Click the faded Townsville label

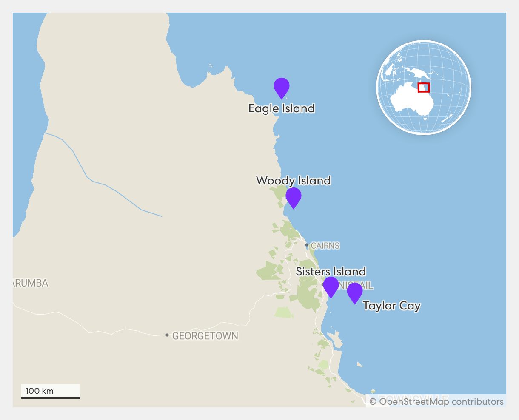[x=413, y=398]
